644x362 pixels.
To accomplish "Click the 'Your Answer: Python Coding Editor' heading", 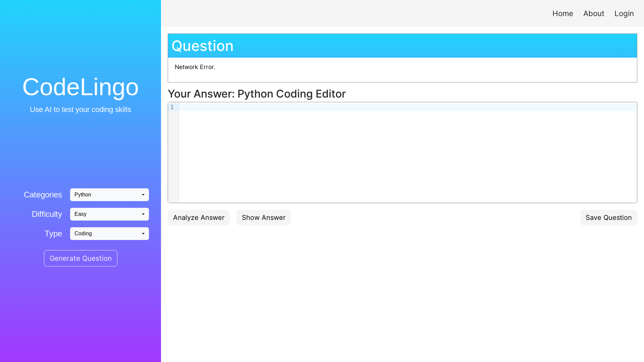I will (257, 94).
